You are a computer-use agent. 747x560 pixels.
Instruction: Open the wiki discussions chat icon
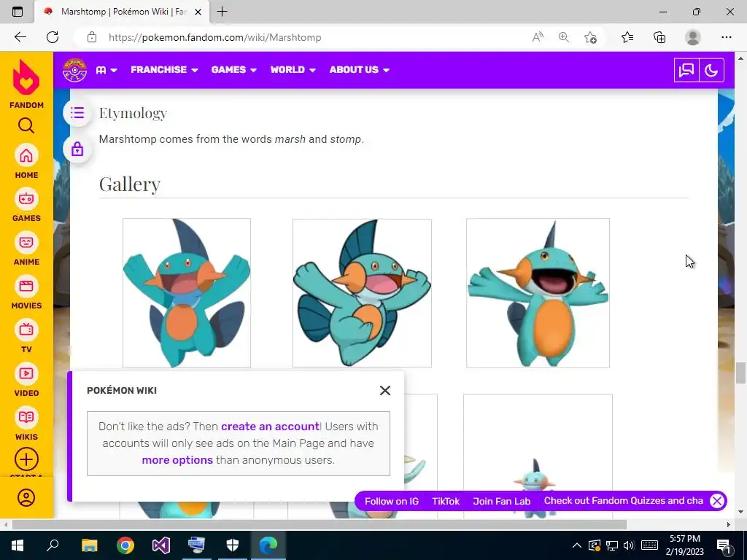(x=686, y=71)
